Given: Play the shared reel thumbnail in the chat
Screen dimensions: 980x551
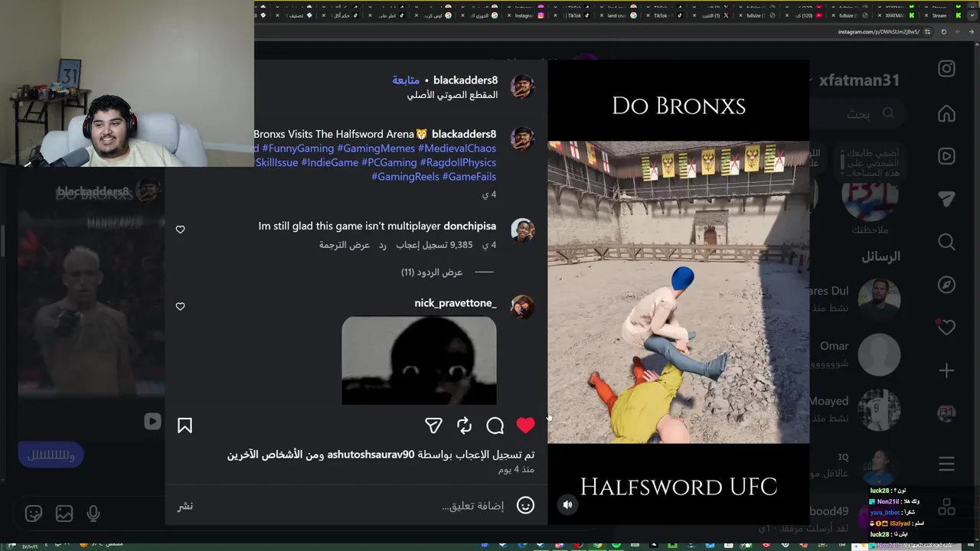Looking at the screenshot, I should tap(91, 310).
